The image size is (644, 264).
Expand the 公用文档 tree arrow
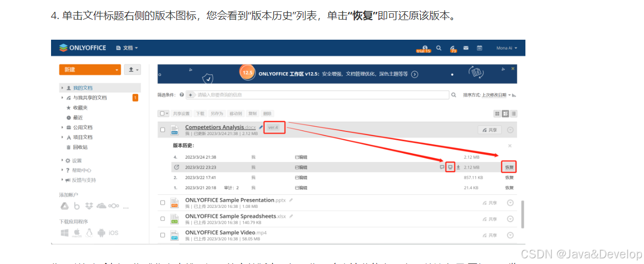click(x=62, y=127)
